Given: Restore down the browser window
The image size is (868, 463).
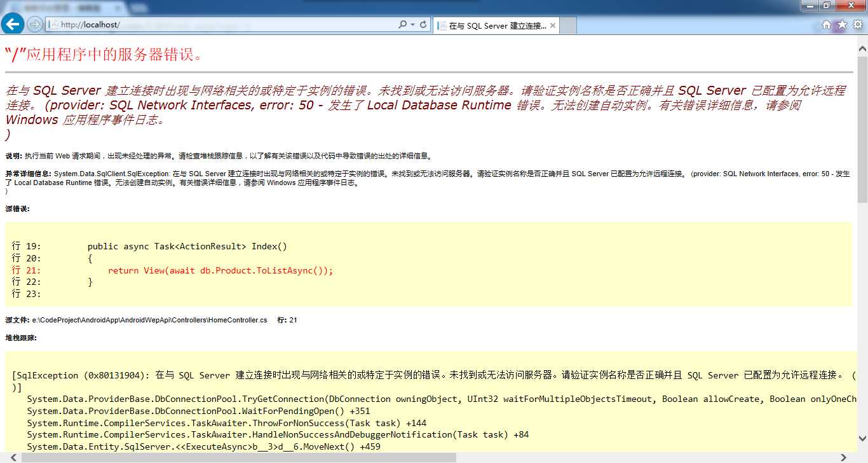Looking at the screenshot, I should click(x=826, y=5).
